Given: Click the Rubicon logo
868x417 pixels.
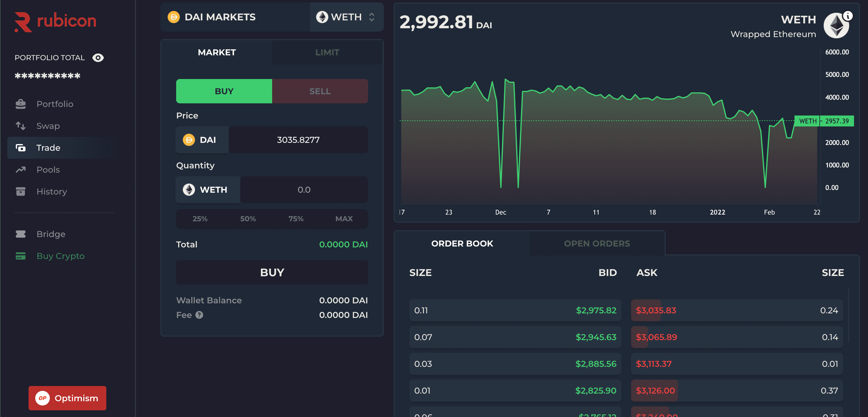Looking at the screenshot, I should tap(55, 22).
